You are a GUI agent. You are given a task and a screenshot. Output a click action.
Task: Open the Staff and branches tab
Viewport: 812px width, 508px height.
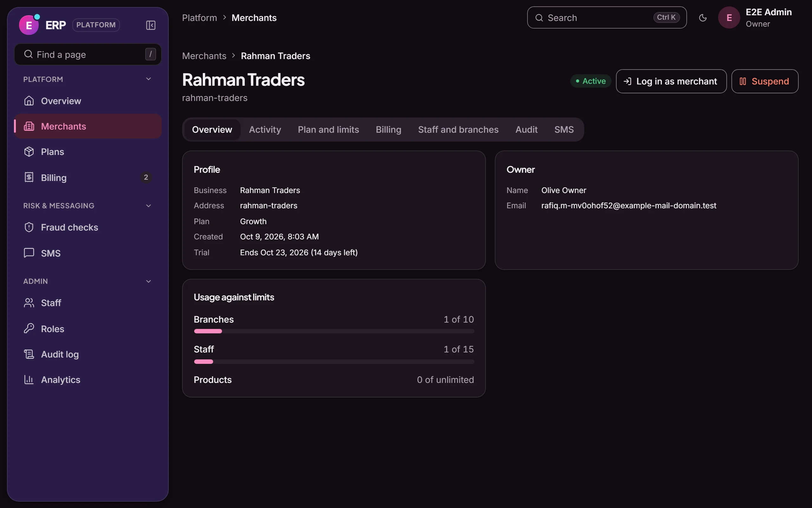click(458, 130)
